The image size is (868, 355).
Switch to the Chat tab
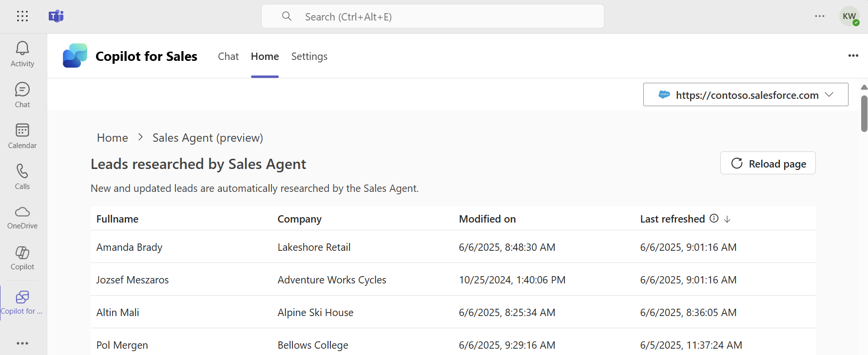click(x=228, y=56)
